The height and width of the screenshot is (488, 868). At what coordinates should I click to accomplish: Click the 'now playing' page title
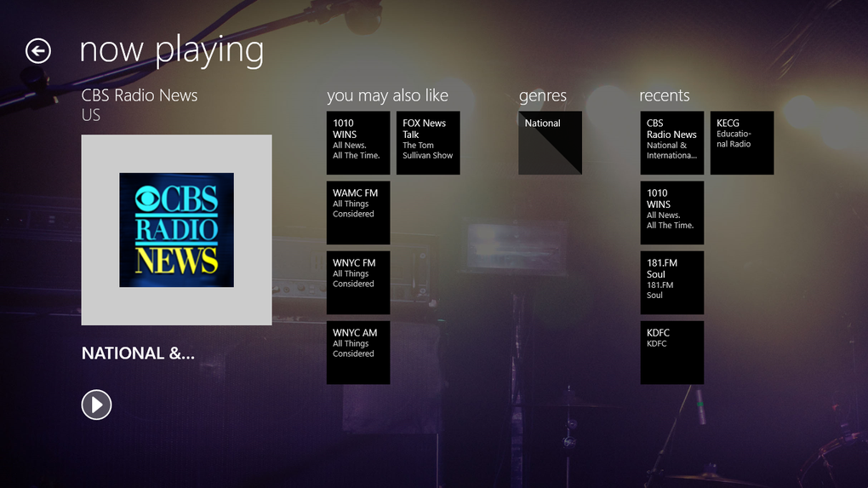[x=172, y=51]
